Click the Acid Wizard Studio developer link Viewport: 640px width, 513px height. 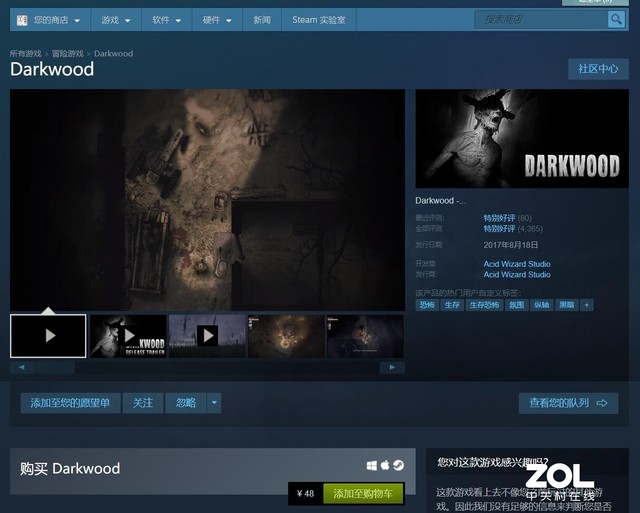tap(517, 264)
